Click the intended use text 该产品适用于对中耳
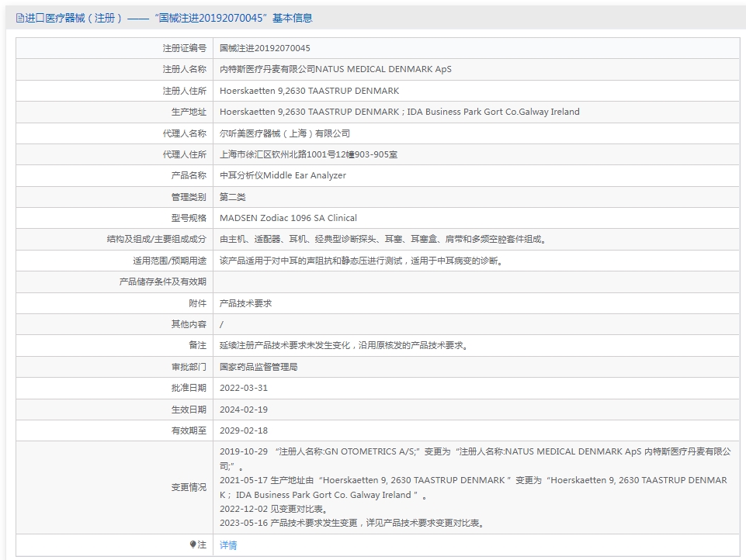The width and height of the screenshot is (746, 560). [x=362, y=261]
